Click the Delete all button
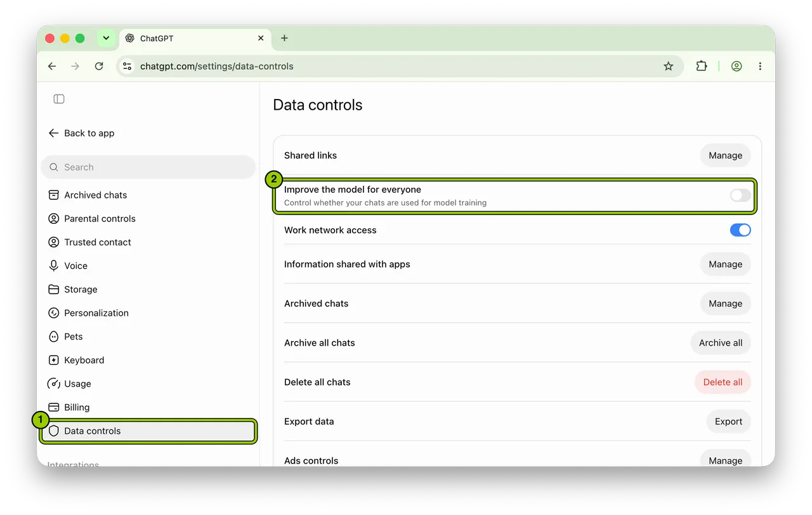This screenshot has width=812, height=515. [723, 382]
